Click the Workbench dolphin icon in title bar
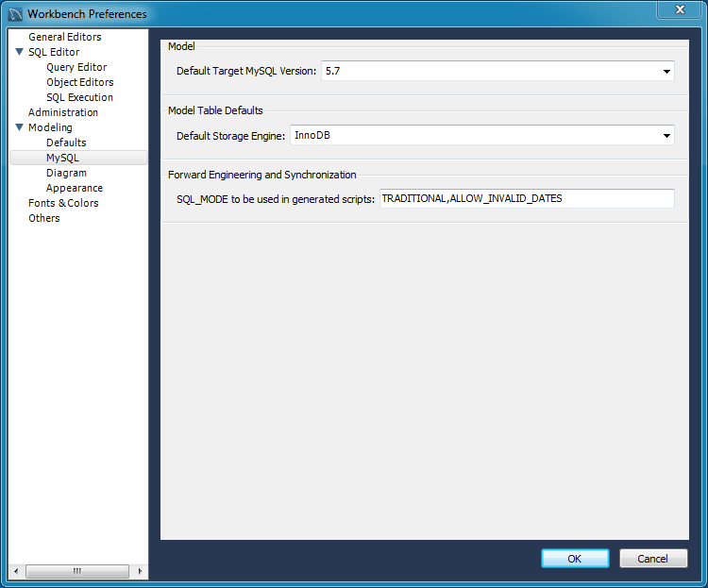This screenshot has width=708, height=588. pos(15,14)
